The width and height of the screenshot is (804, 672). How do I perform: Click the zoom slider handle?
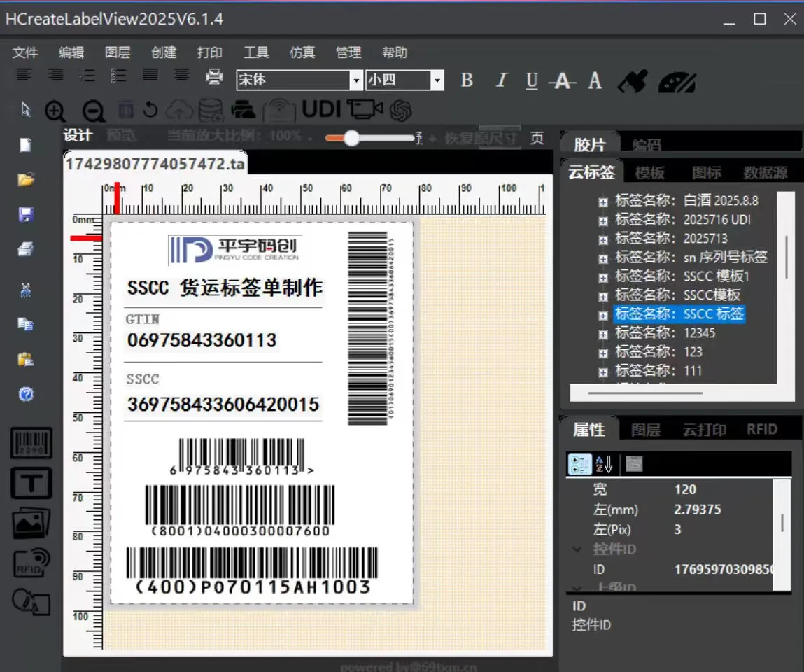(x=352, y=137)
